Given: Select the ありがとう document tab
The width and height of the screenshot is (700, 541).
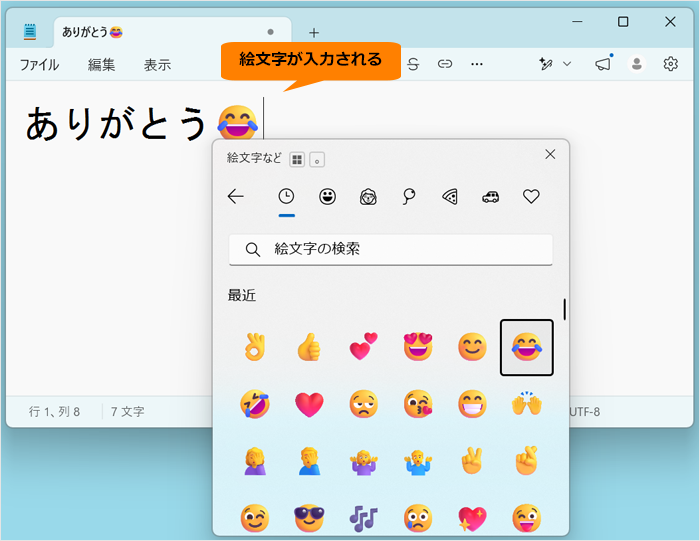Looking at the screenshot, I should tap(172, 32).
